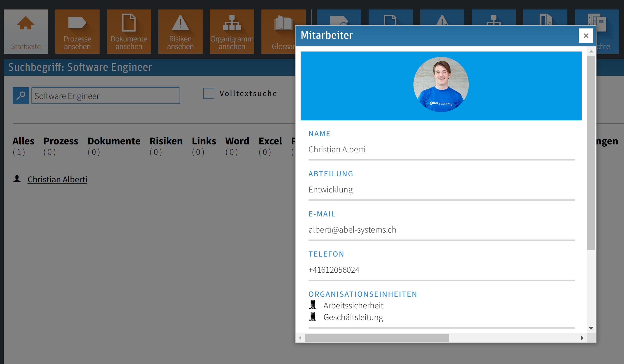Select the Geschäftsleitung organization entry
The width and height of the screenshot is (624, 364).
(x=353, y=317)
